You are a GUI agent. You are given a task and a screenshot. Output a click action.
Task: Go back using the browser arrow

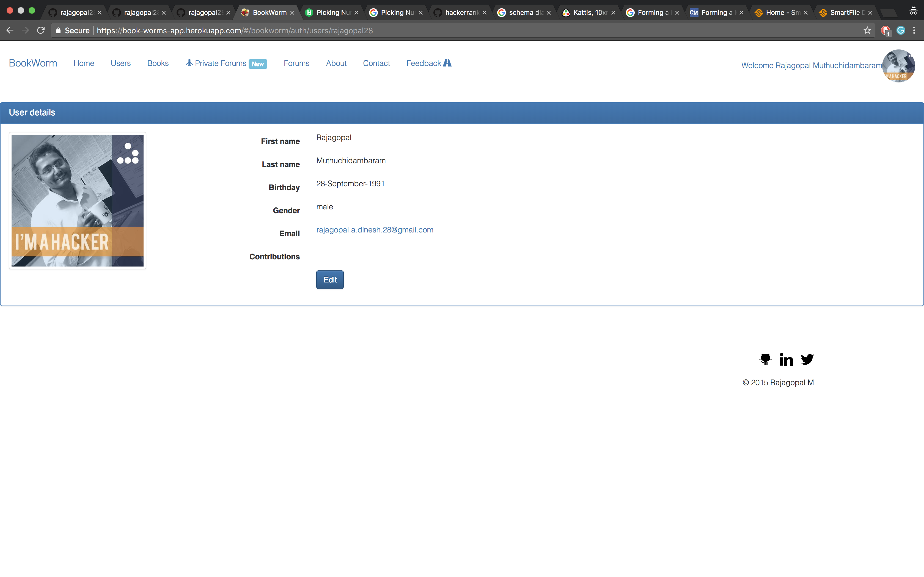tap(10, 30)
